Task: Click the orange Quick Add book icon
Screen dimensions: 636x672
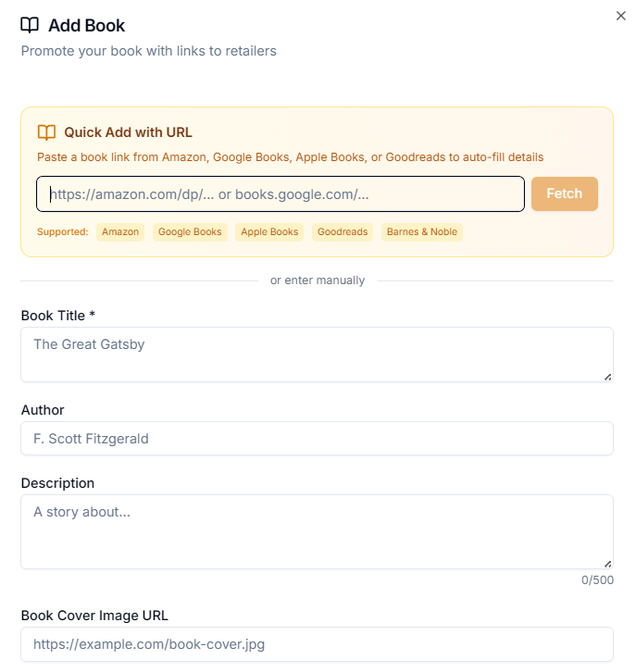Action: tap(46, 132)
